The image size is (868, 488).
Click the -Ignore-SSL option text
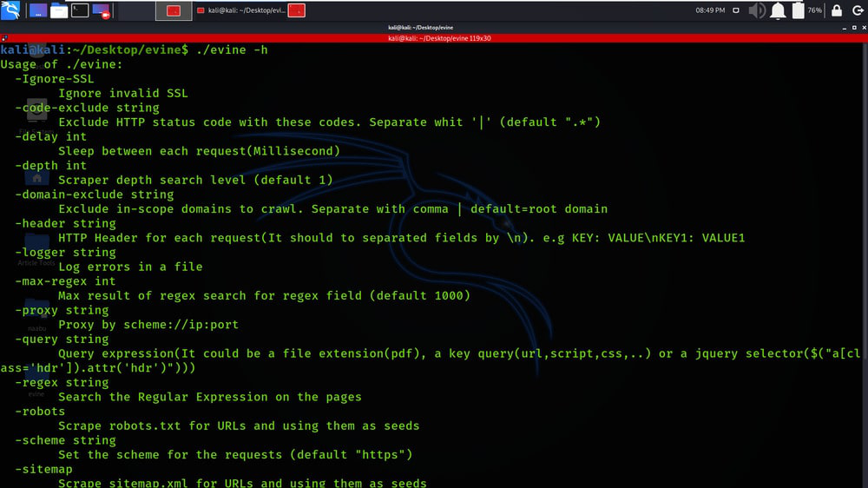(54, 79)
